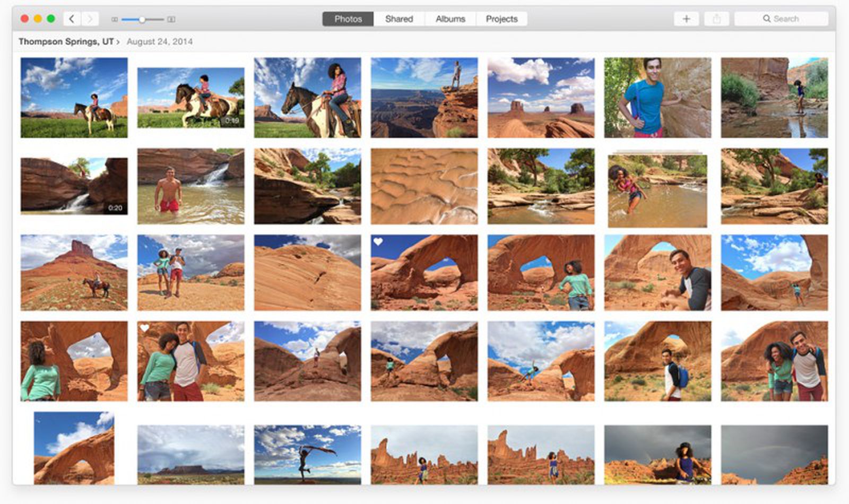This screenshot has width=849, height=504.
Task: Select the small thumbnails icon left of the slider
Action: pos(114,19)
